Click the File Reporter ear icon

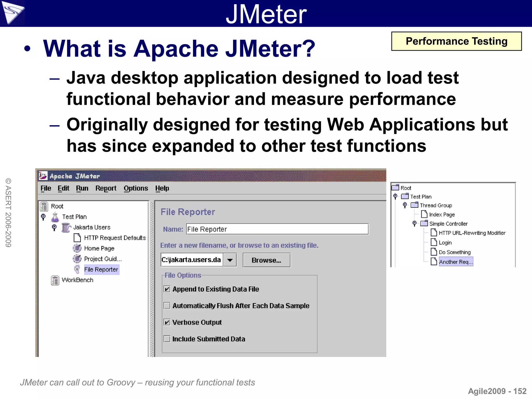point(77,269)
